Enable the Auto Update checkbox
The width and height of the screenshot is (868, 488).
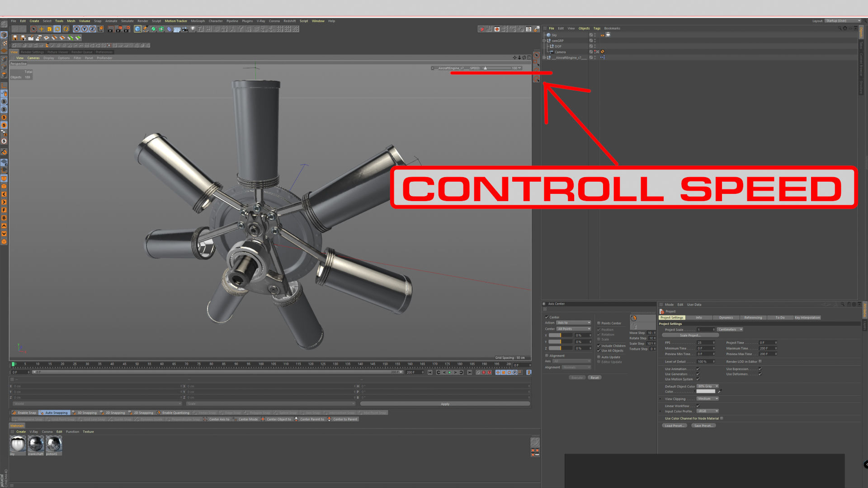(599, 357)
